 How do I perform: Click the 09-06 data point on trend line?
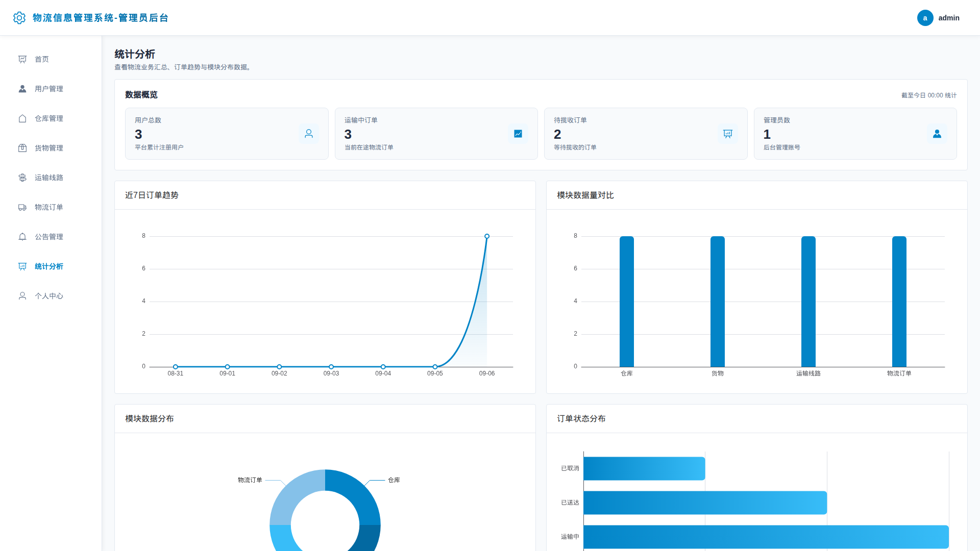click(x=487, y=236)
